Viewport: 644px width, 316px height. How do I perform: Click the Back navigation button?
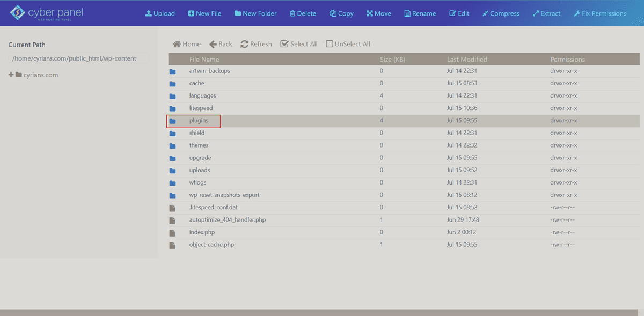click(x=221, y=44)
